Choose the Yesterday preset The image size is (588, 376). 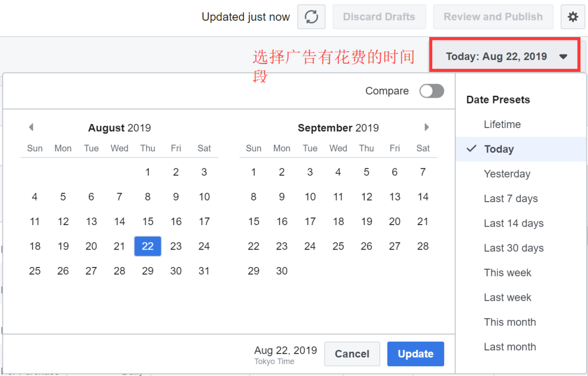click(507, 174)
